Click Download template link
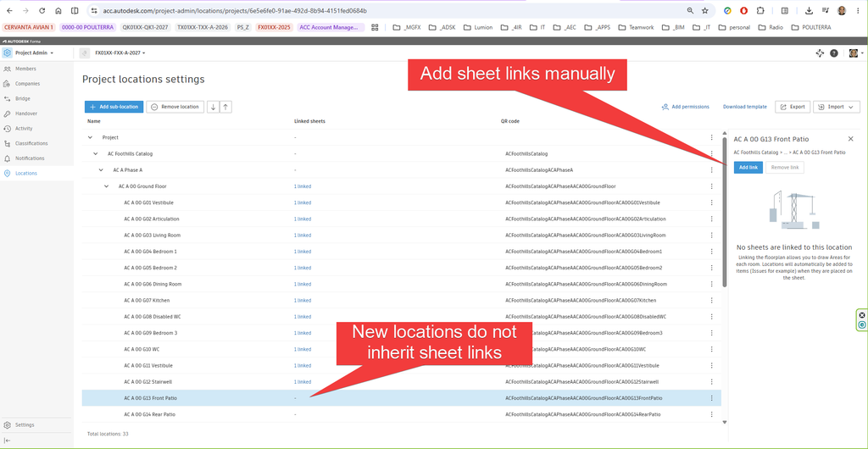This screenshot has width=868, height=449. point(744,107)
